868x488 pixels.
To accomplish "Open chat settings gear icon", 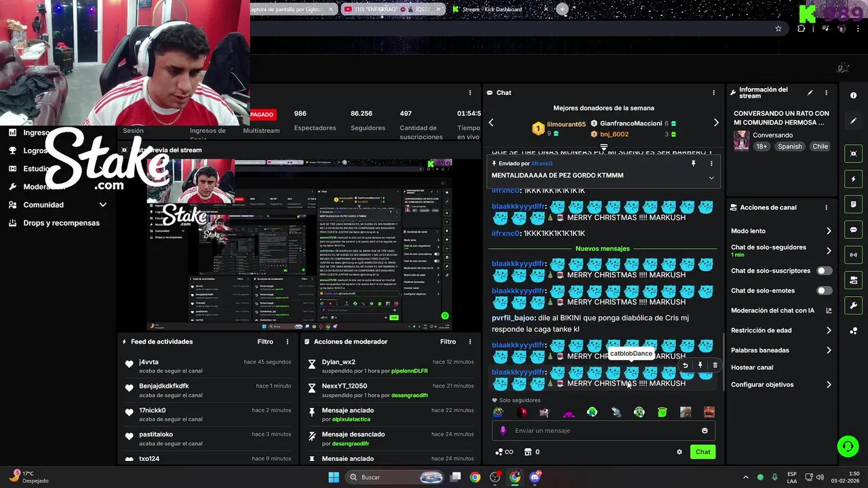I will click(x=679, y=452).
